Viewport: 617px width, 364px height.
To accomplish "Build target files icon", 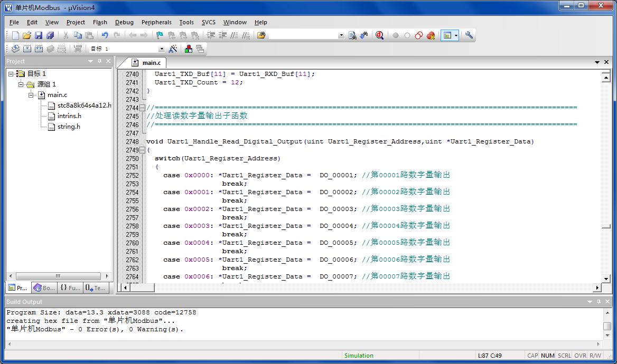I will 27,49.
